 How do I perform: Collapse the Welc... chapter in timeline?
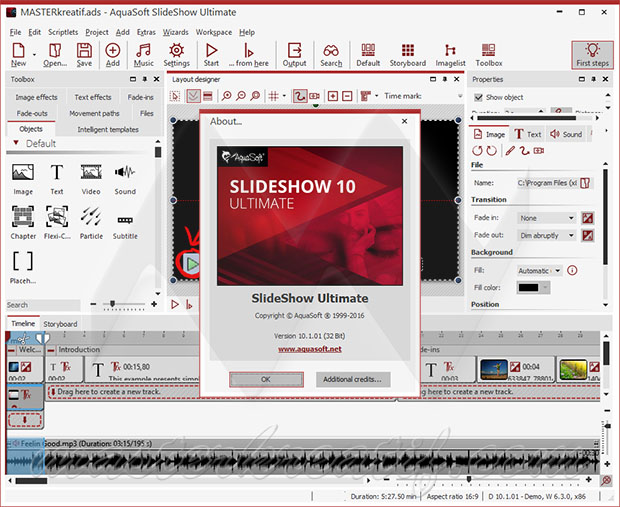coord(11,350)
